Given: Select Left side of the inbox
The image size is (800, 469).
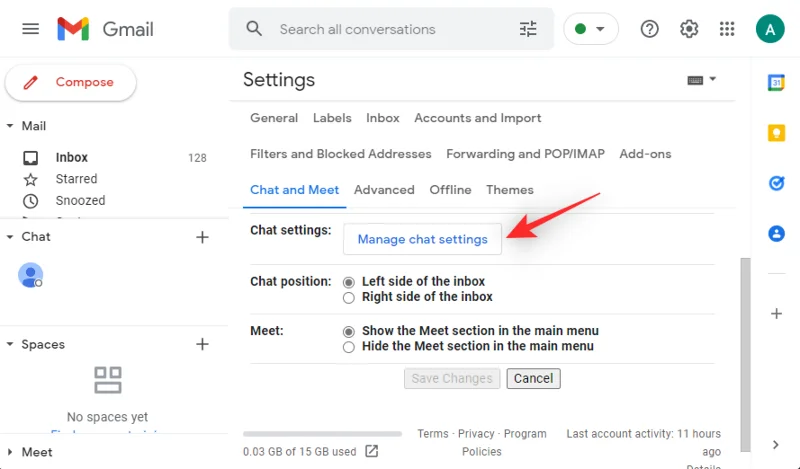Looking at the screenshot, I should point(348,282).
